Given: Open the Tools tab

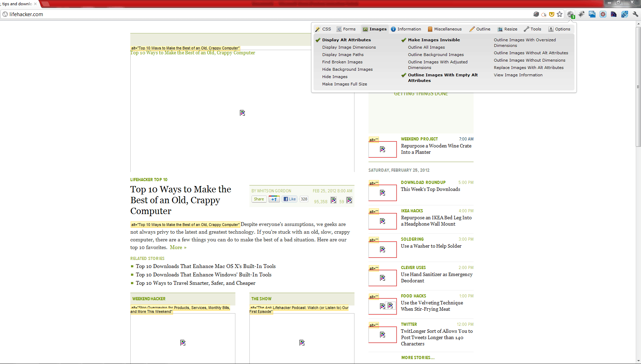Looking at the screenshot, I should 532,29.
